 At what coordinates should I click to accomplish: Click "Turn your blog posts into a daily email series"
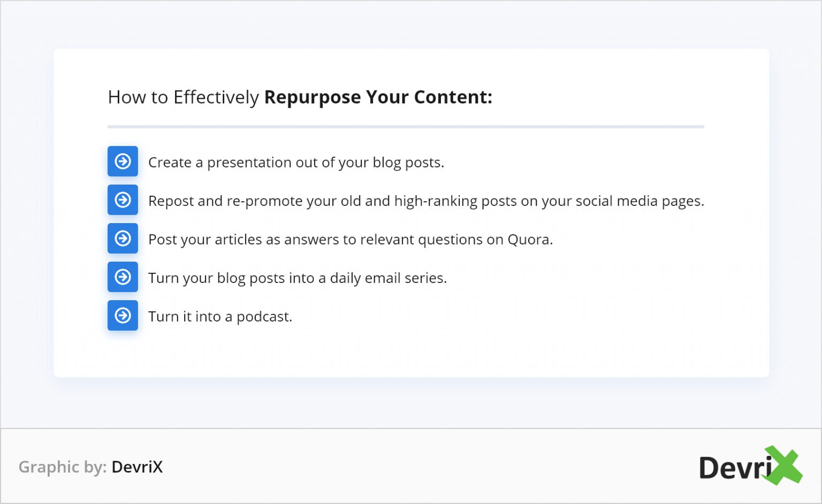[297, 278]
